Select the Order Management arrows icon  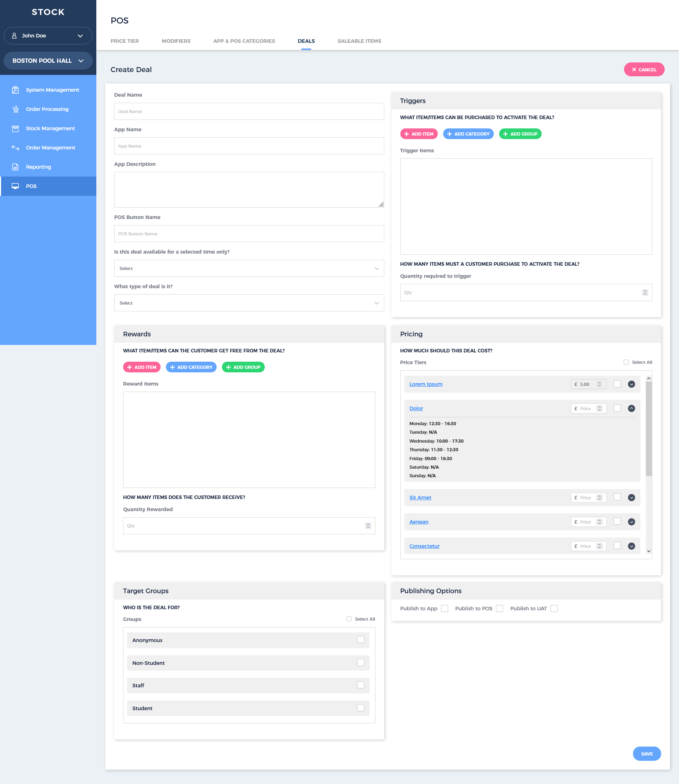15,148
